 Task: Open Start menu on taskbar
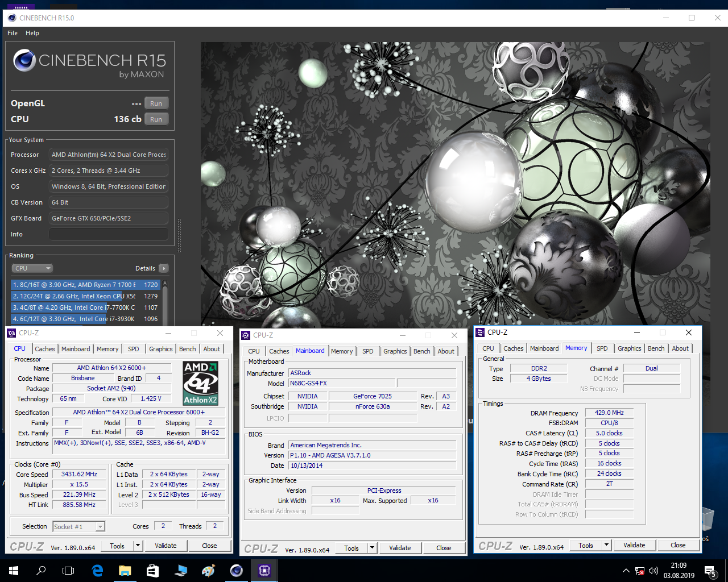(14, 571)
